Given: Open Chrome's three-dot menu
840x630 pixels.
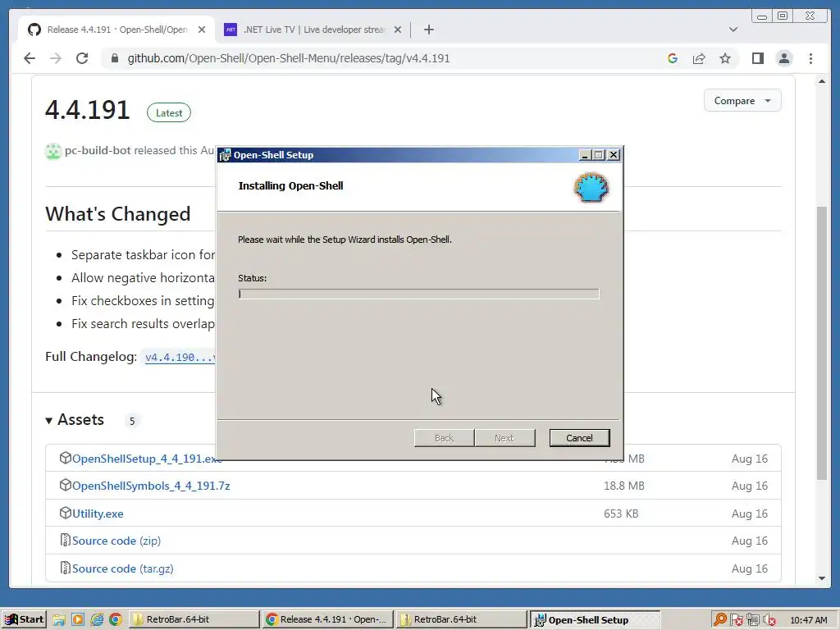Looking at the screenshot, I should [x=810, y=58].
